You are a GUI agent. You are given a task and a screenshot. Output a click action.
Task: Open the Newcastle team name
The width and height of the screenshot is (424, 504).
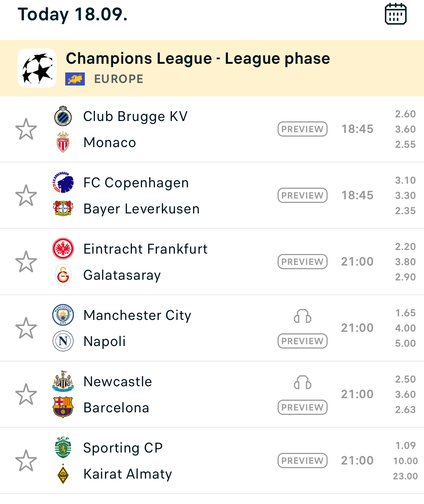tap(118, 382)
